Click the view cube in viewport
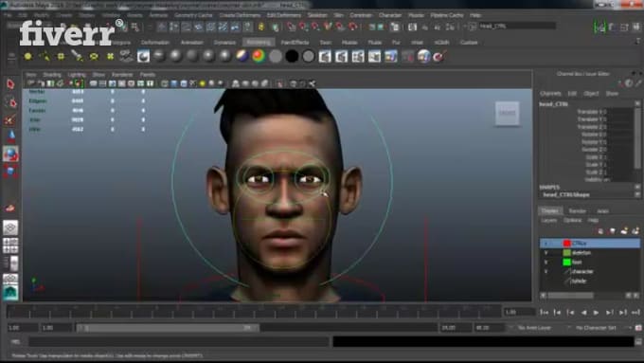 [x=508, y=113]
